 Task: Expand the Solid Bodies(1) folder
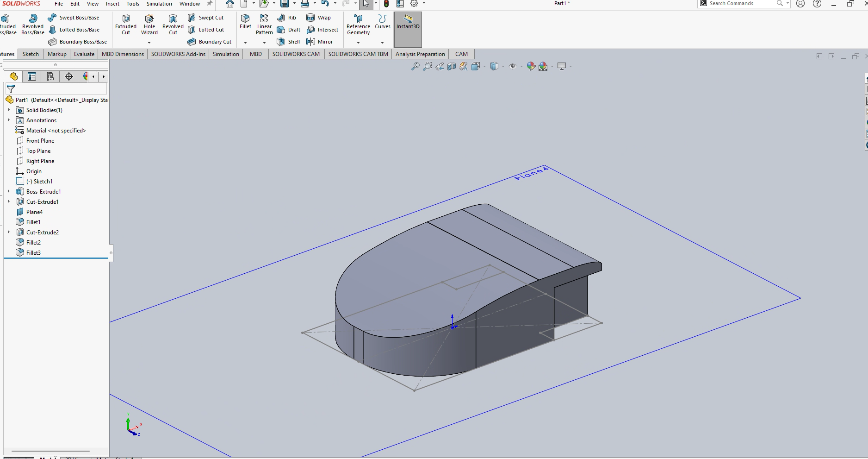tap(9, 110)
